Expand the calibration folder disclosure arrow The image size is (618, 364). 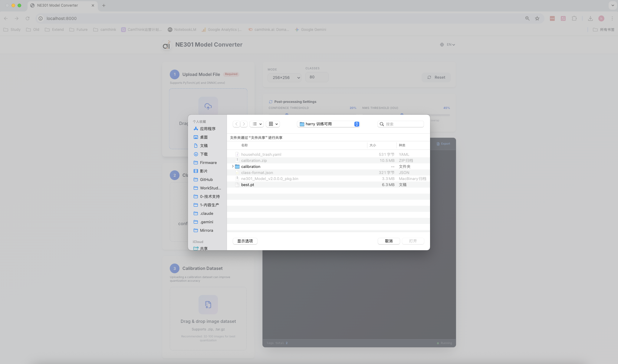(x=233, y=166)
